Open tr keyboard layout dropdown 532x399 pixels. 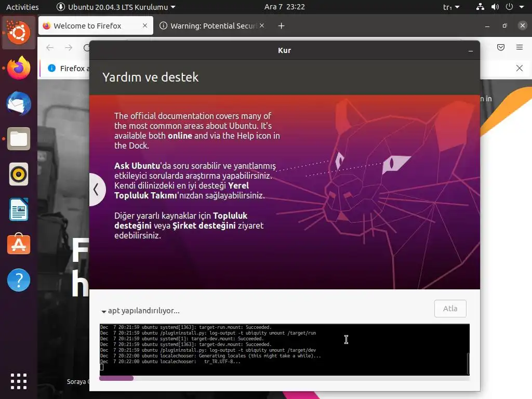pos(451,7)
